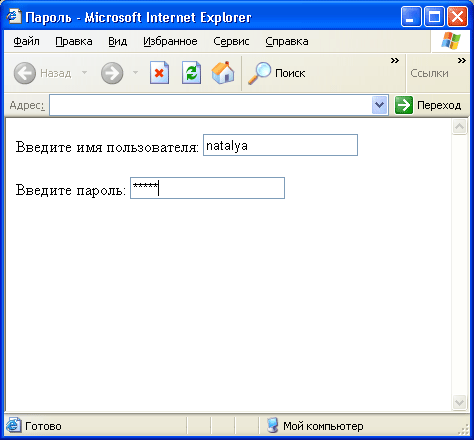The image size is (474, 440).
Task: Open the Forward button history dropdown arrow
Action: [x=135, y=72]
